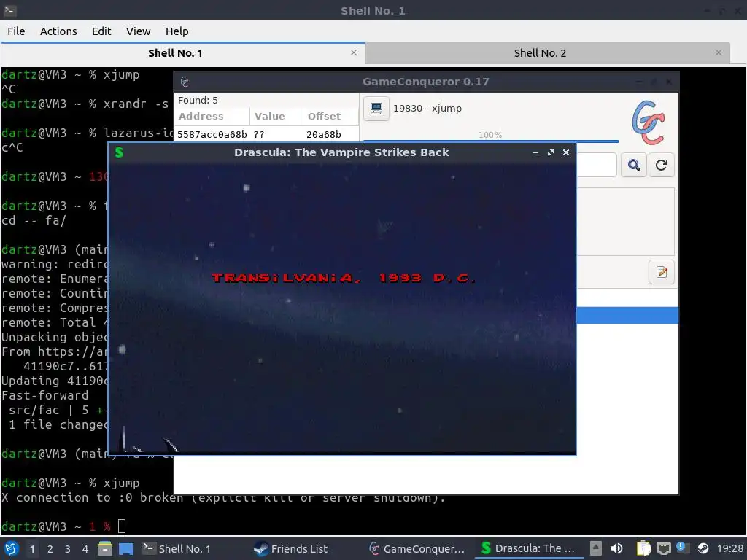
Task: Close the Shell No. 1 tab
Action: click(354, 52)
